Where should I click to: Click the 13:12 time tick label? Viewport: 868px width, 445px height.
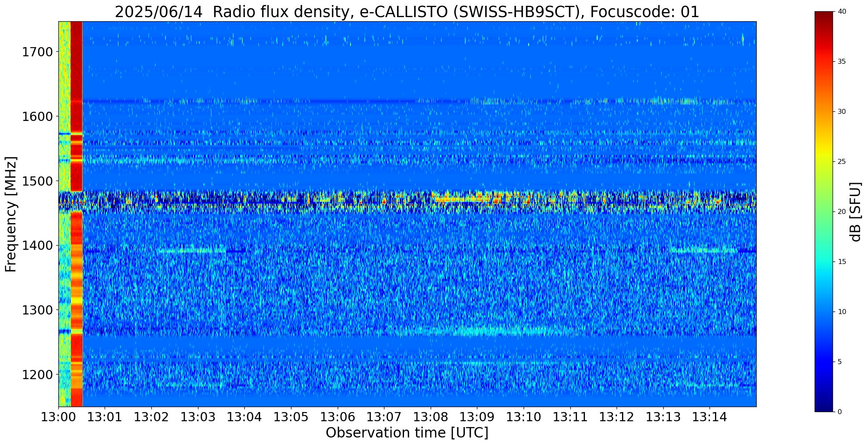tap(617, 417)
